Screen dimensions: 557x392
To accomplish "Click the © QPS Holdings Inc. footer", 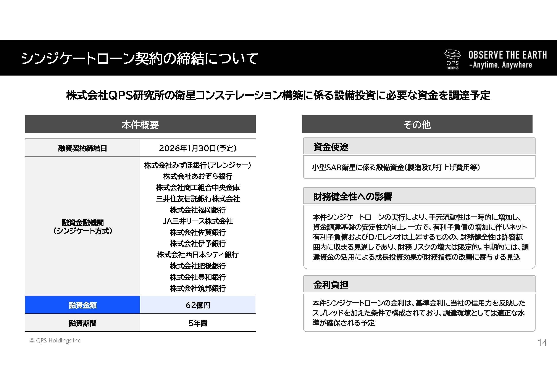I will (56, 340).
